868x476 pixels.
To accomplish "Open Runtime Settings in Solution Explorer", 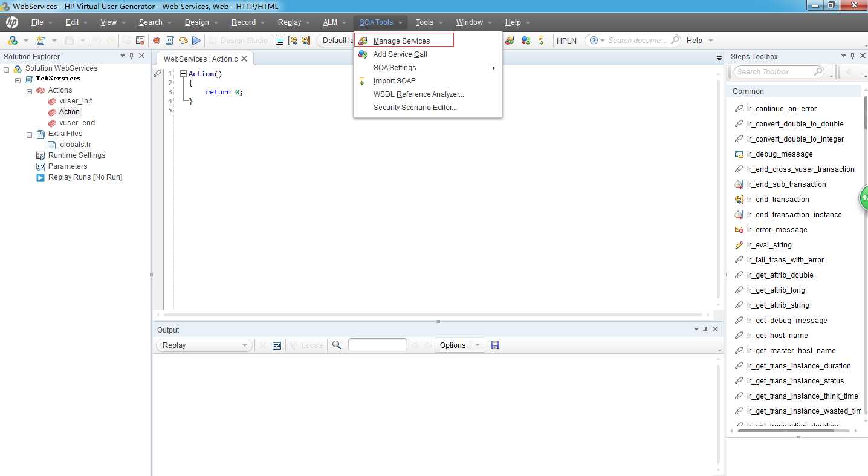I will (x=77, y=155).
